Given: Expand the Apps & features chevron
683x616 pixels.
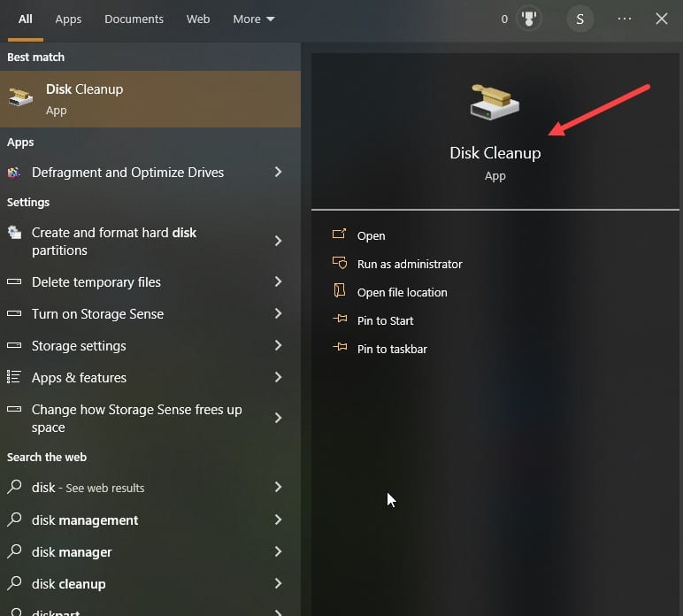Looking at the screenshot, I should tap(278, 377).
